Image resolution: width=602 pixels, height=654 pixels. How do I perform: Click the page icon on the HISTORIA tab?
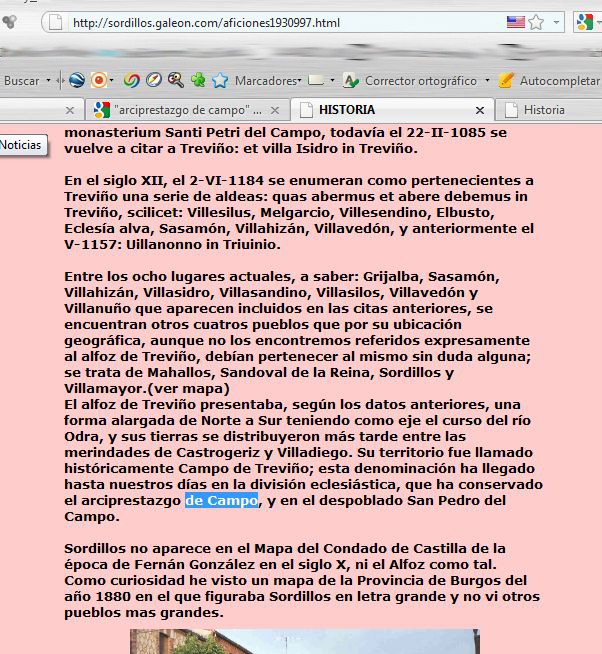[x=307, y=110]
